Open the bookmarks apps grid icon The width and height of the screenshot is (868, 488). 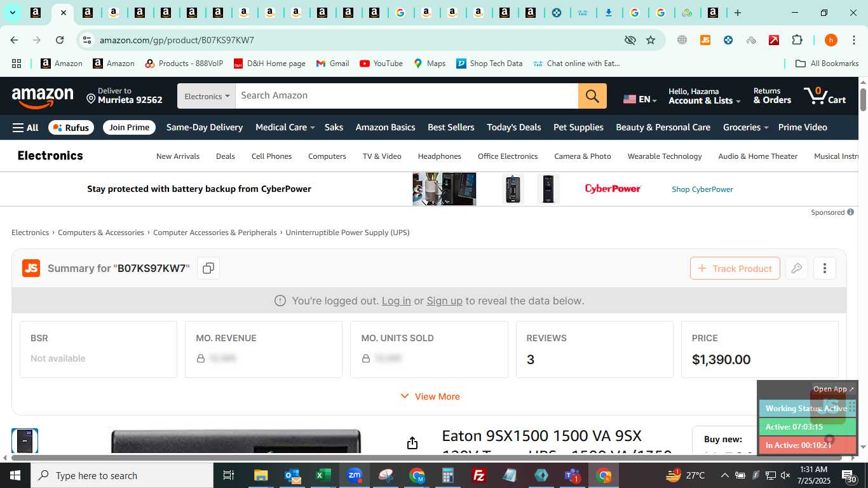pyautogui.click(x=17, y=64)
